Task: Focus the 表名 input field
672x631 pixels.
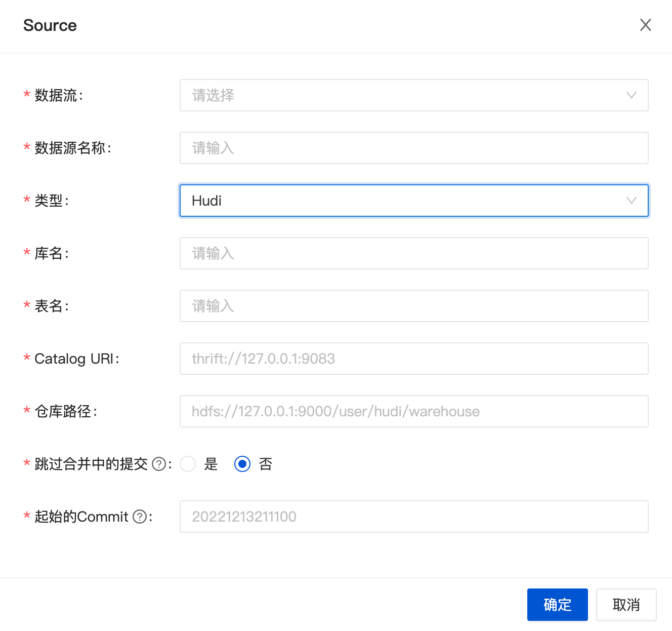Action: [414, 306]
